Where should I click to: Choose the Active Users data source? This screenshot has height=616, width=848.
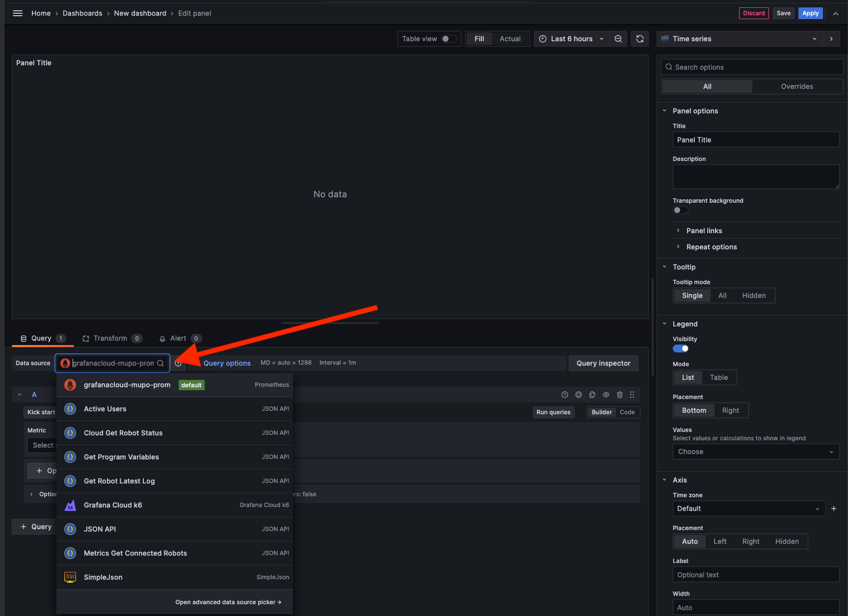(175, 409)
